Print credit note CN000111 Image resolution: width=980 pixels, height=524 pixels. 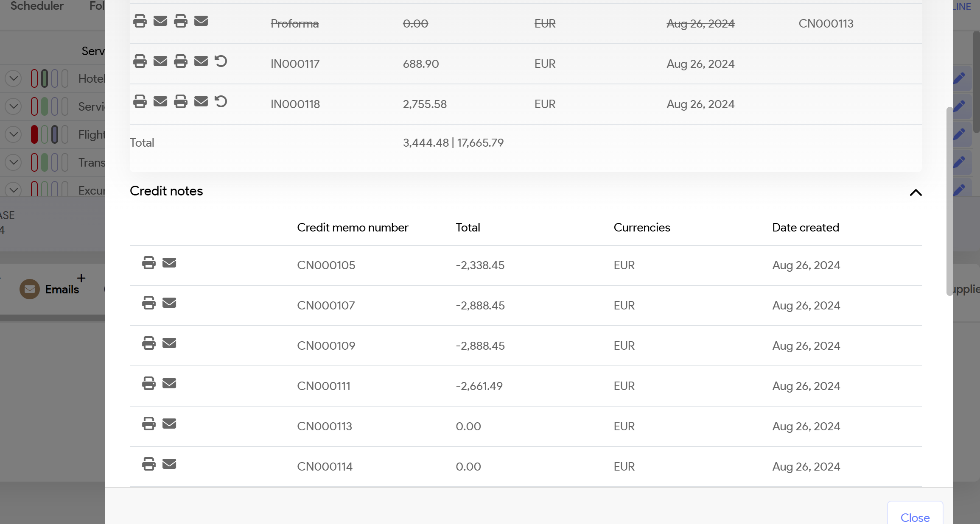148,384
